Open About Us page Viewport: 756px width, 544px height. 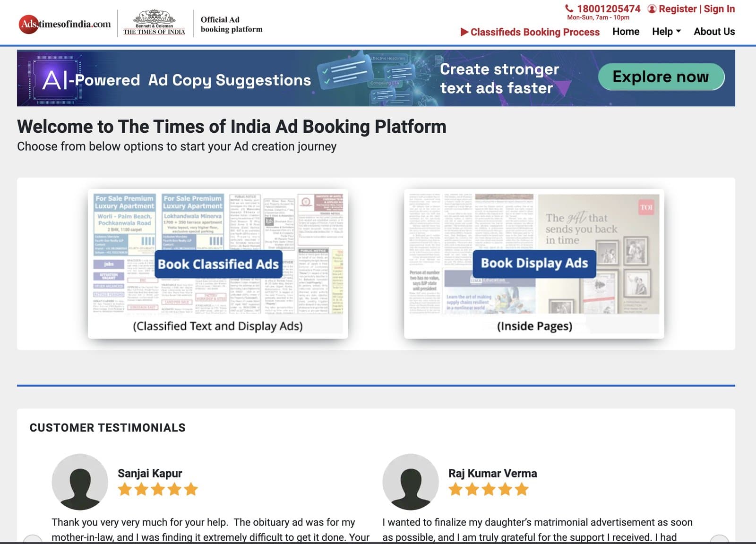714,32
